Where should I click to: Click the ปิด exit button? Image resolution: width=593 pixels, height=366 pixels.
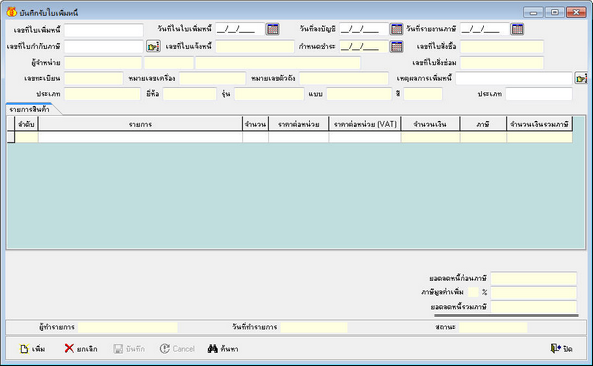[562, 349]
